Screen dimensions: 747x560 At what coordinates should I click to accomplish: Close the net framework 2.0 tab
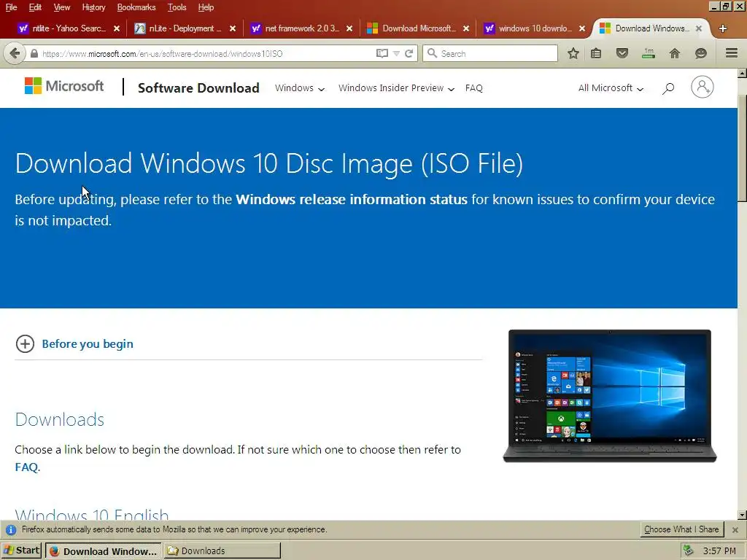pos(349,28)
